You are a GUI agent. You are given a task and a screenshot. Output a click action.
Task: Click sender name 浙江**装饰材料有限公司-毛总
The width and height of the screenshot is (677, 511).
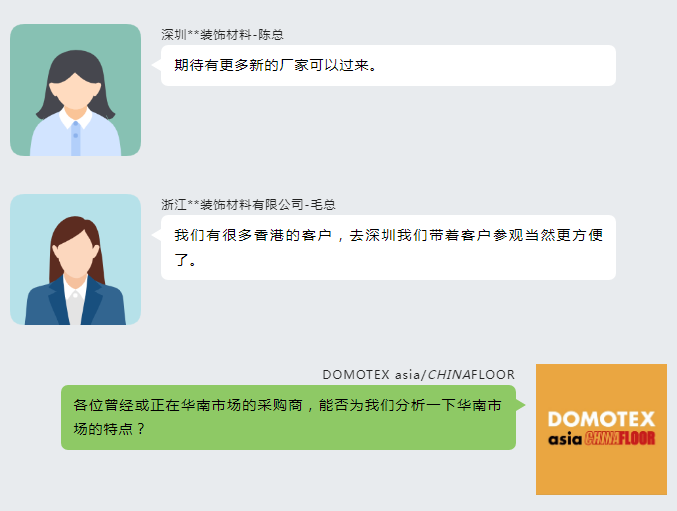coord(248,205)
